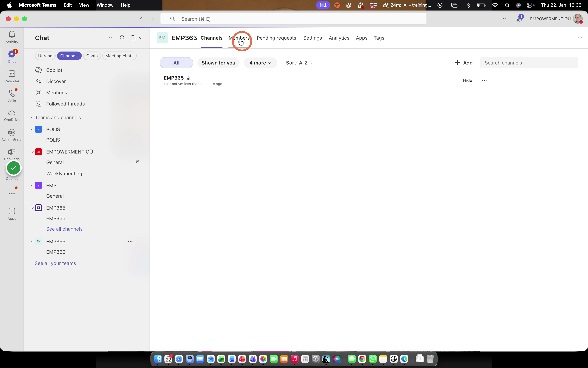The image size is (588, 368).
Task: Hide the EMP365 channel
Action: [x=467, y=80]
